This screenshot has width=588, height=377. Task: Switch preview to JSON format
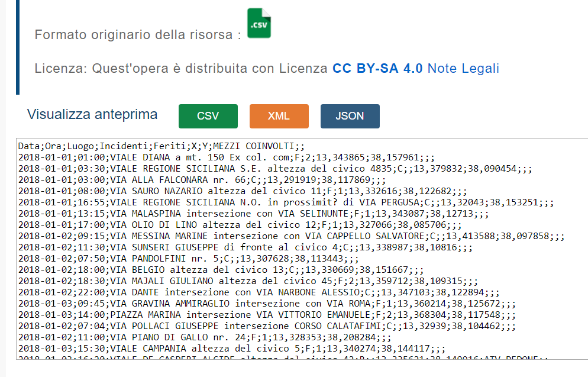coord(350,116)
